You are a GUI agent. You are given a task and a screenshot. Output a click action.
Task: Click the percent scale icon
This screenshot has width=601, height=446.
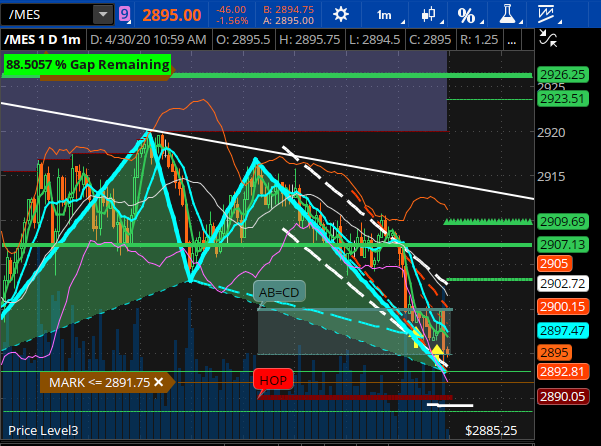tap(467, 15)
